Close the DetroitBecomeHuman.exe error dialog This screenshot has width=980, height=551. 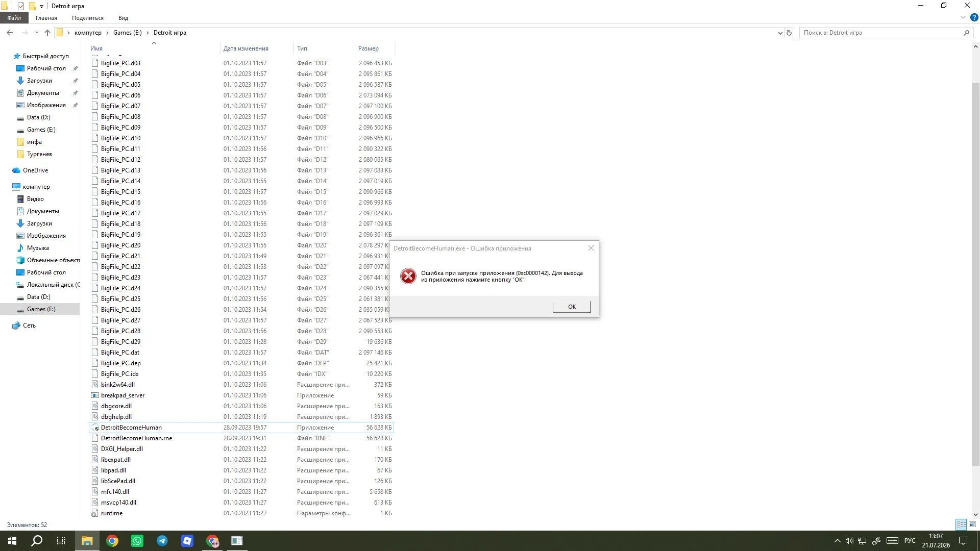(x=591, y=248)
